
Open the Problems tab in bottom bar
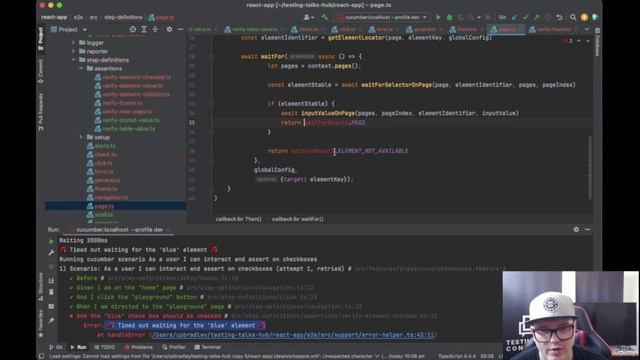138,347
